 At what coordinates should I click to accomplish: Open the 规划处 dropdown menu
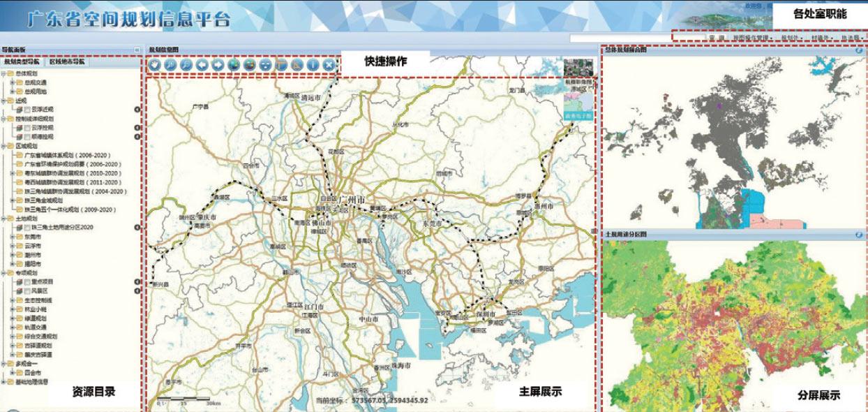pyautogui.click(x=791, y=38)
